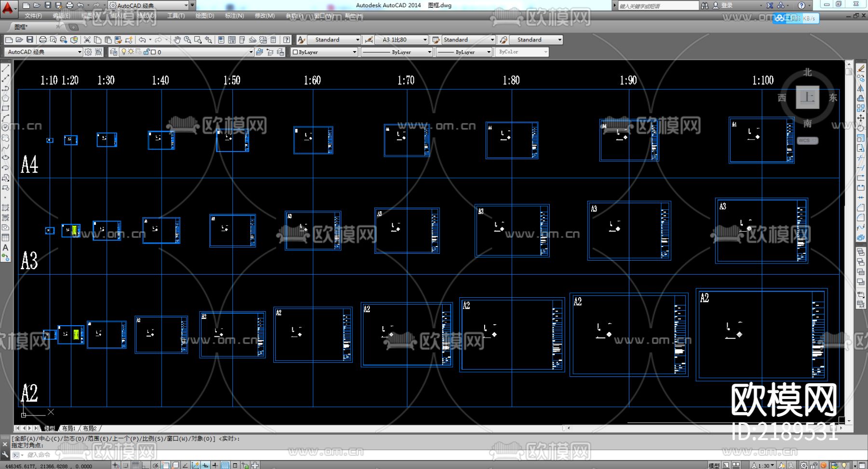Select the Pan (hand) tool
The image size is (868, 469).
[177, 40]
